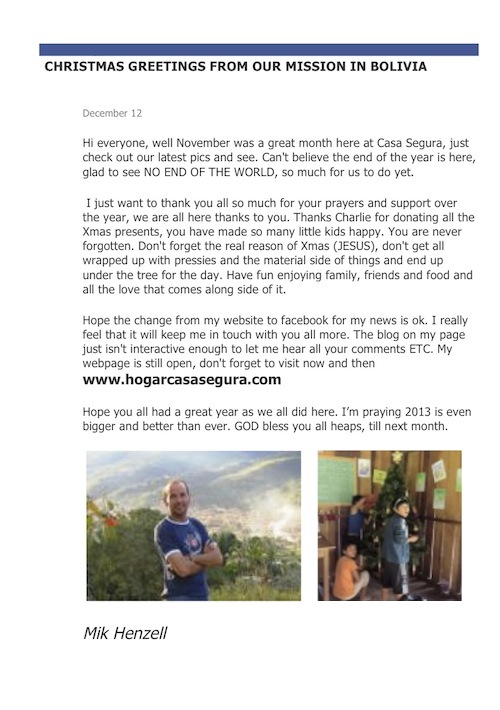Click the blue header bar
500x710 pixels.
point(259,50)
